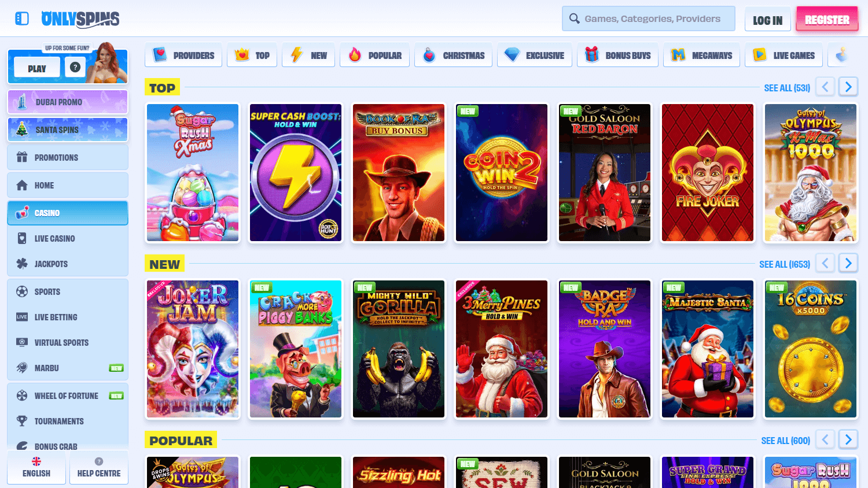Viewport: 868px width, 488px height.
Task: Open the Exclusive games category
Action: point(534,54)
